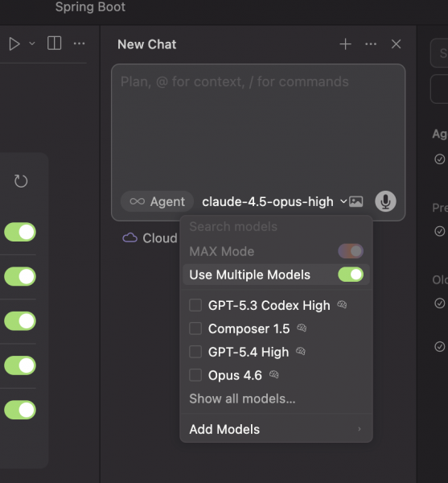Check the Opus 4.6 checkbox
The height and width of the screenshot is (483, 448).
[195, 375]
